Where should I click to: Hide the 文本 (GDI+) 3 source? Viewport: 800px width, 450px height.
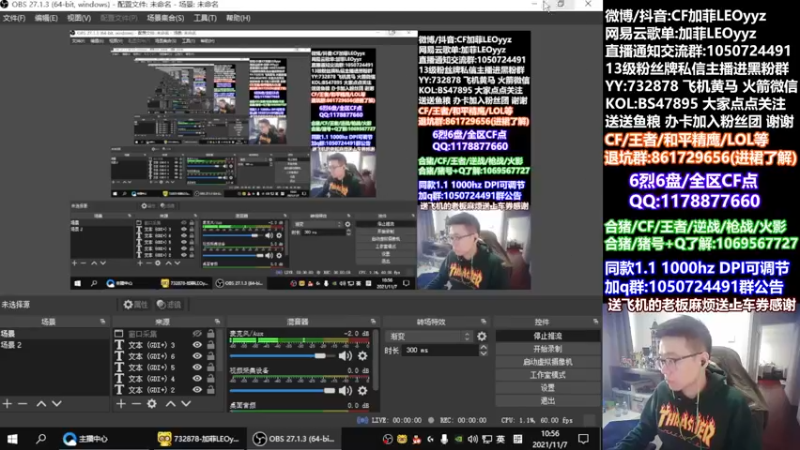(197, 345)
